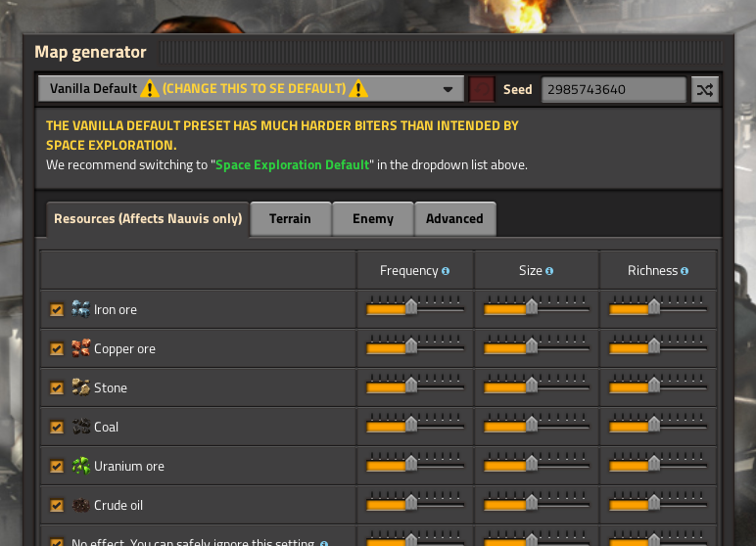Select the Resources (Affects Nauvis only) tab
The image size is (756, 546).
(x=148, y=219)
